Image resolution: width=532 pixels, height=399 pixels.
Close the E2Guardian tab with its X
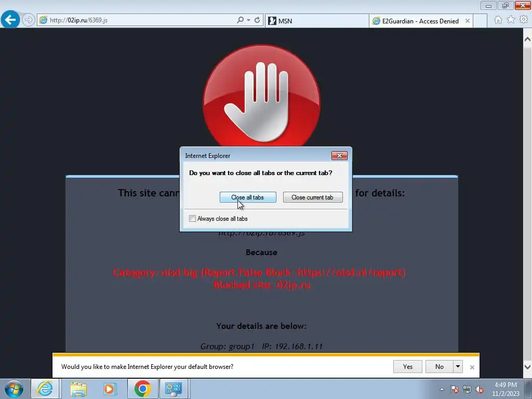coord(468,21)
